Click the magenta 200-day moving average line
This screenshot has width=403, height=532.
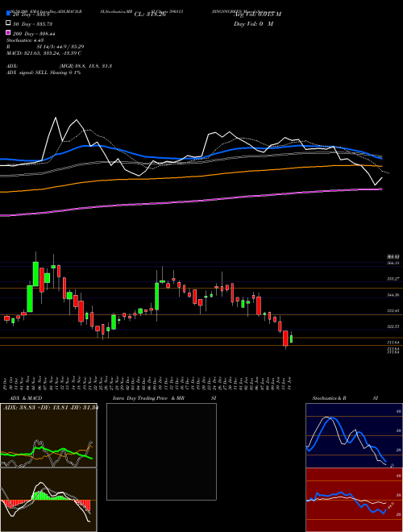190,202
